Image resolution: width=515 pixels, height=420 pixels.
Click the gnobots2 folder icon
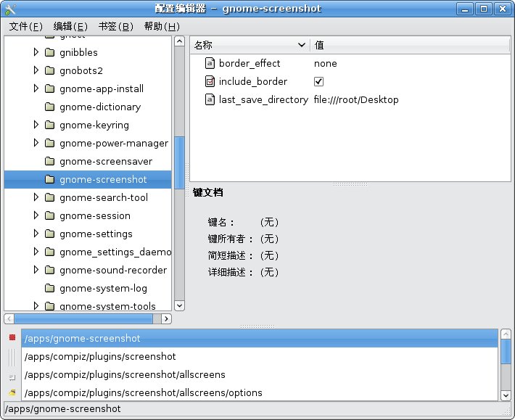(49, 70)
